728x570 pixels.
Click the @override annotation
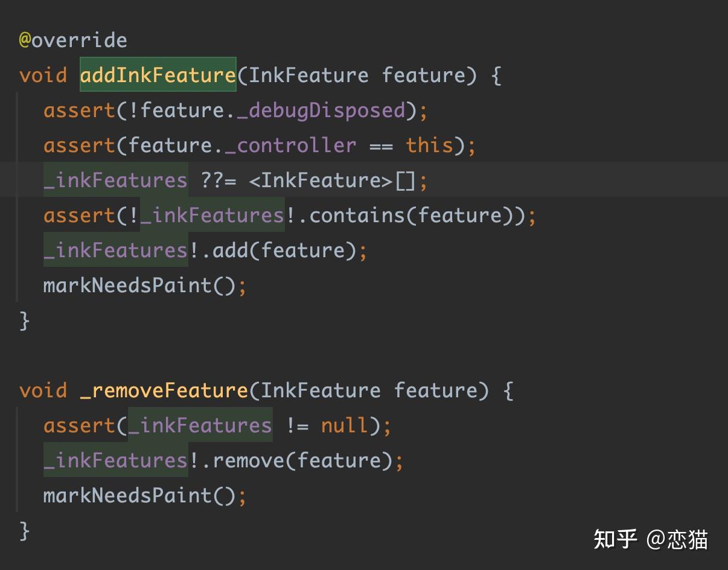pyautogui.click(x=73, y=40)
